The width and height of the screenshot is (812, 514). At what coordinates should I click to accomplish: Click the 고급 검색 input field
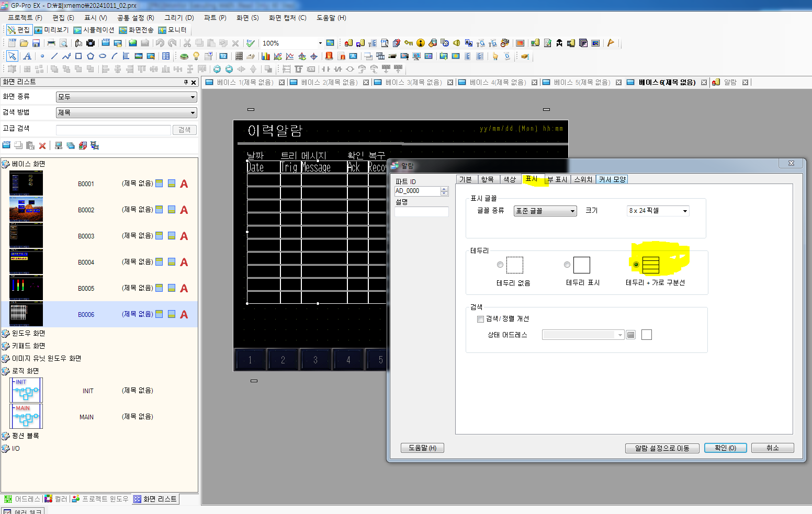pyautogui.click(x=114, y=130)
